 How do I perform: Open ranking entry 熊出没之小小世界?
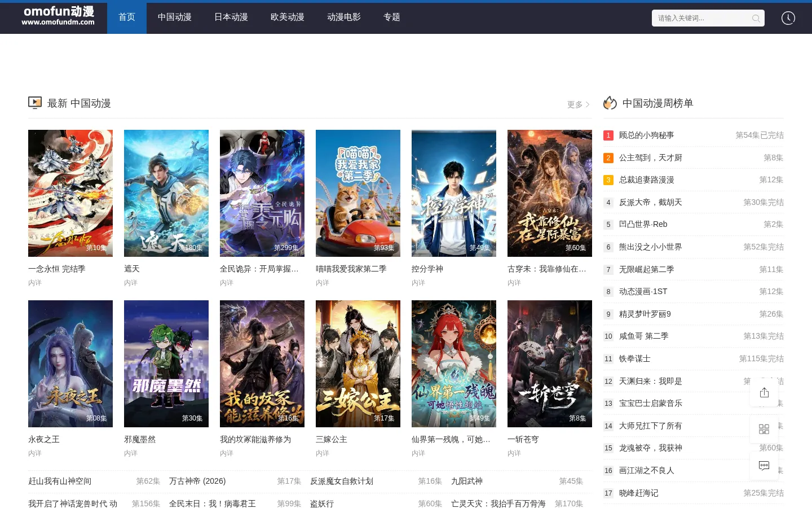point(651,247)
